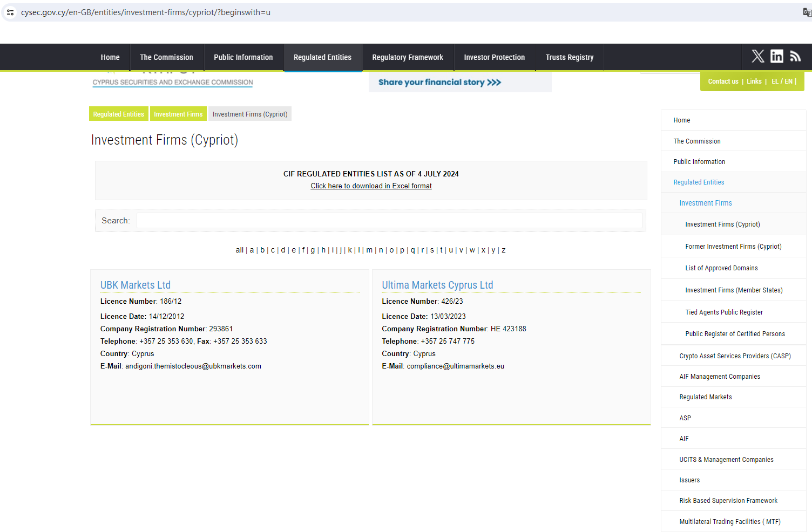Open Public Information navigation menu
This screenshot has height=532, width=812.
coord(243,57)
